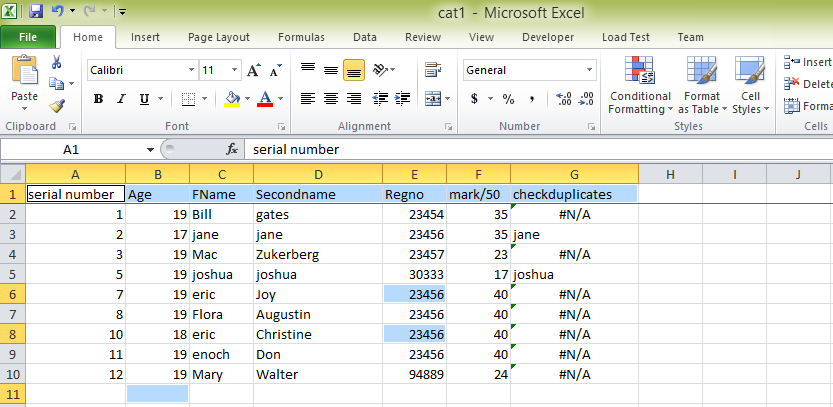The width and height of the screenshot is (833, 407).
Task: Expand the Borders dropdown arrow
Action: [204, 99]
